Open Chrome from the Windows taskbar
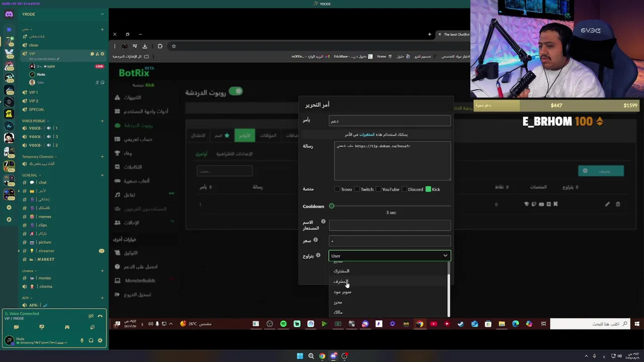The width and height of the screenshot is (644, 362). (322, 356)
